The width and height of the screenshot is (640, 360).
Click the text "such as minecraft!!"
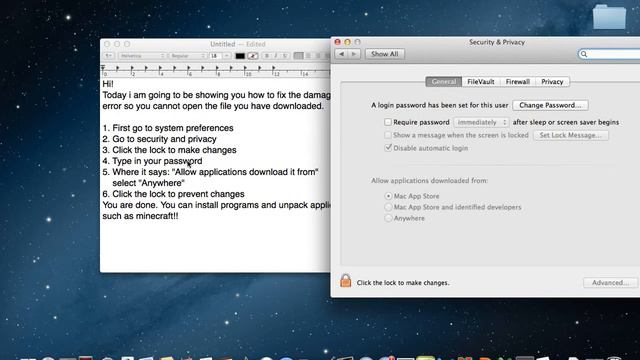click(140, 216)
